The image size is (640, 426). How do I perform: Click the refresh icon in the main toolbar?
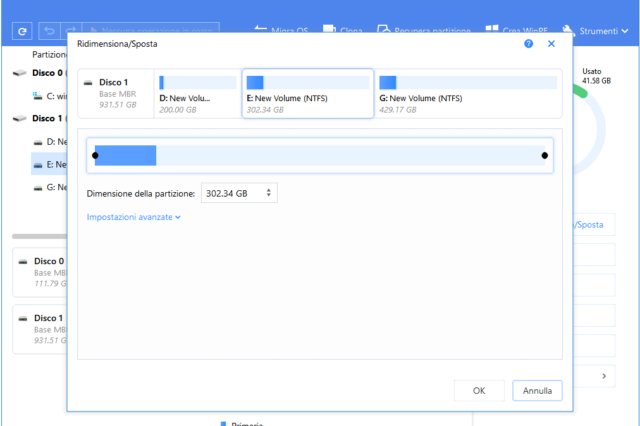[22, 31]
